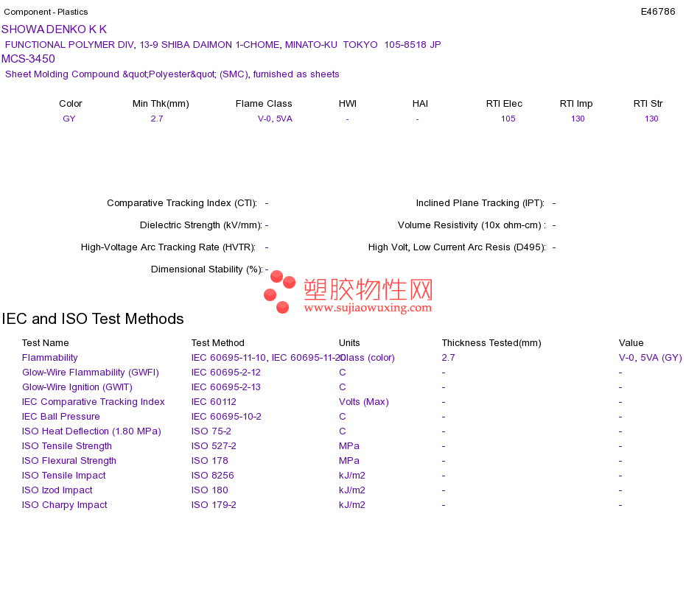The image size is (700, 589).
Task: Click the file number E46786
Action: pos(657,12)
